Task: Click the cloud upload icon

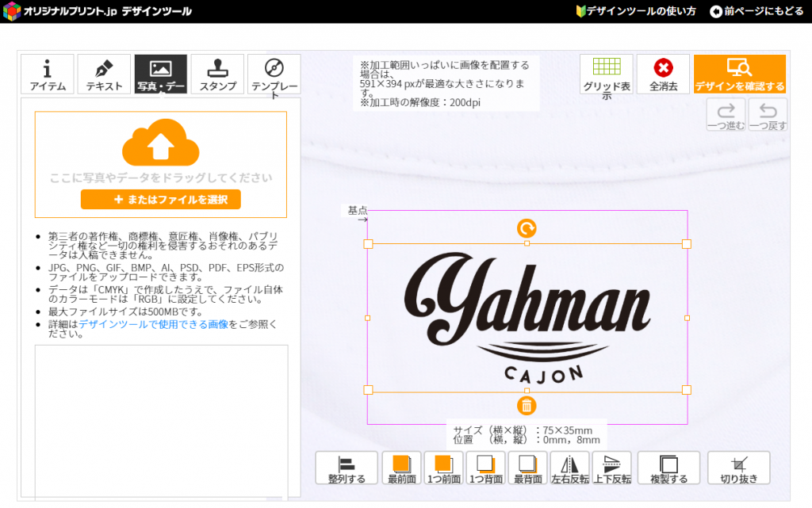Action: tap(160, 142)
